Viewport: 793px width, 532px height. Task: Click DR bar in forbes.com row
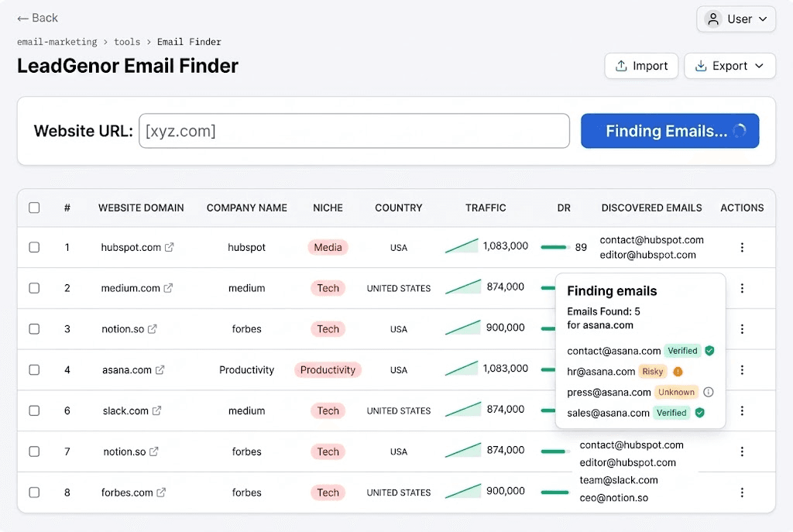point(555,493)
